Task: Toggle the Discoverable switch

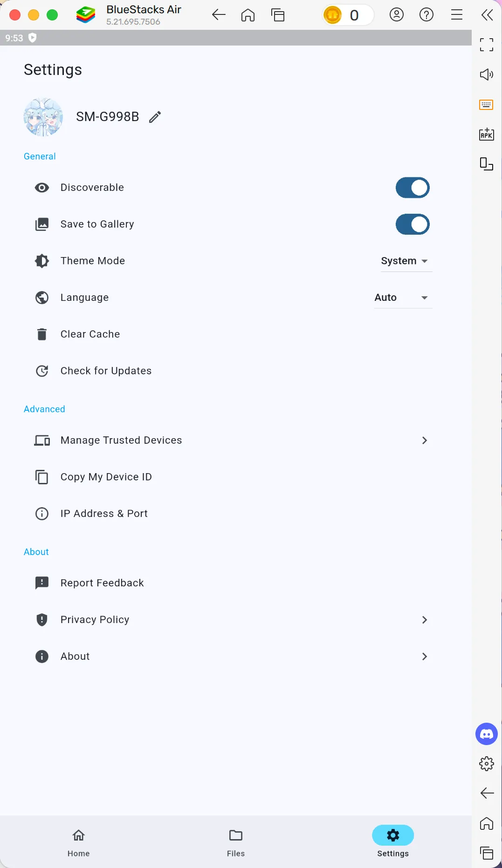Action: click(413, 188)
